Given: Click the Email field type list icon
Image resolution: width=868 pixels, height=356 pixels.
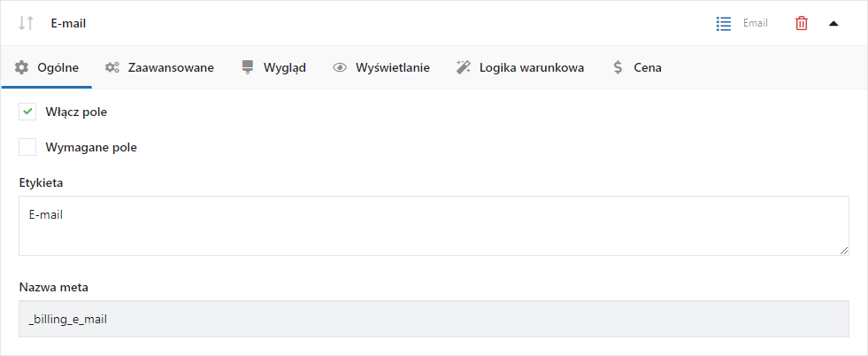Looking at the screenshot, I should point(723,23).
